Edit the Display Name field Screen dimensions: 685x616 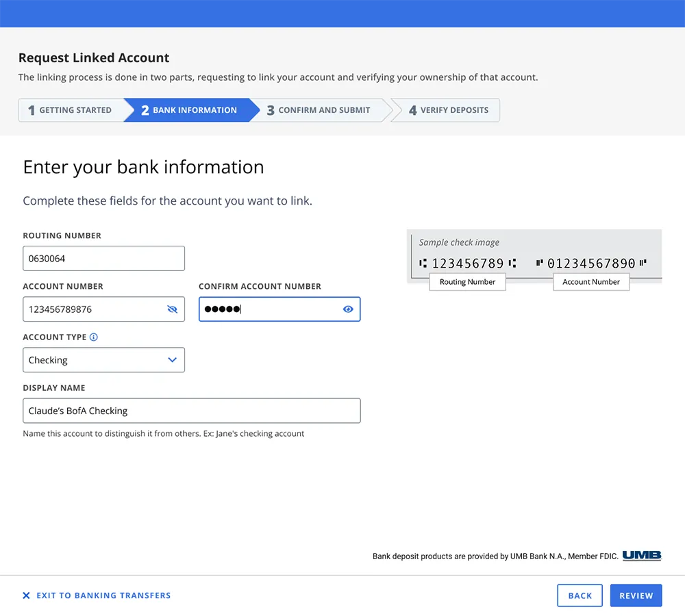tap(191, 411)
